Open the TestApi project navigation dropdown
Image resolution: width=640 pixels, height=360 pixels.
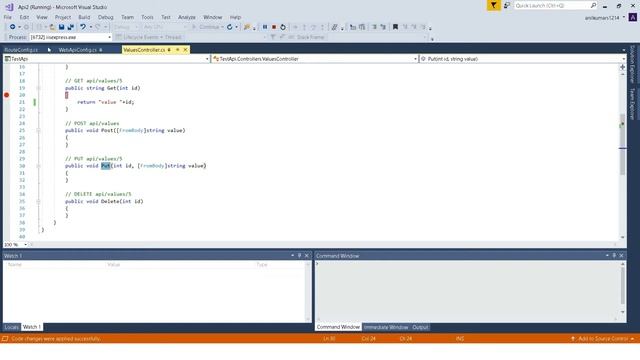207,59
